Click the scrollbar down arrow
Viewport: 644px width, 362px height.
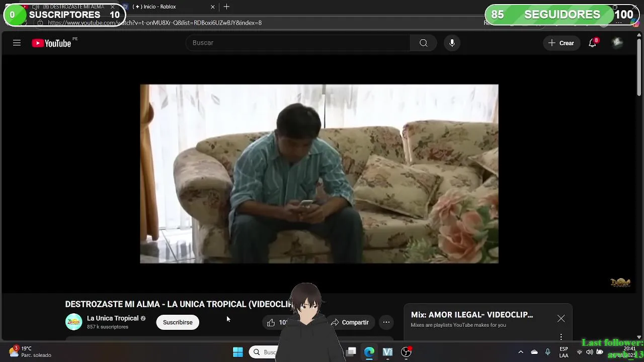(x=639, y=337)
